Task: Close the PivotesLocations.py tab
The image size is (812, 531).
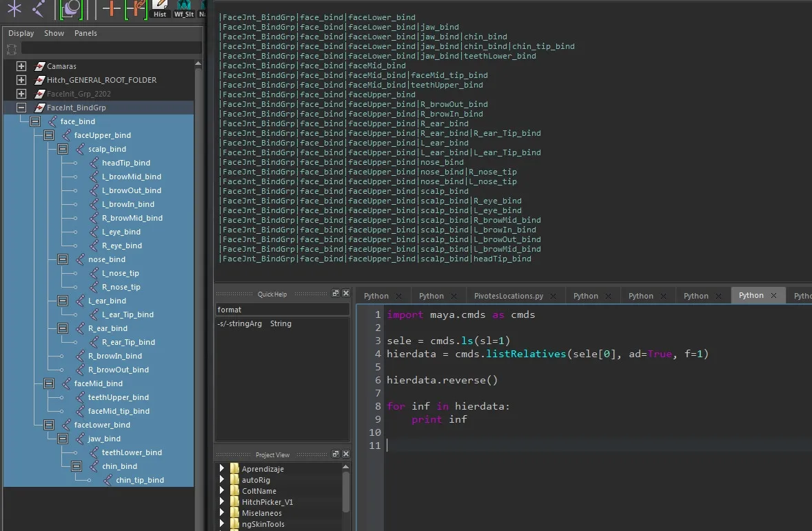Action: point(553,296)
